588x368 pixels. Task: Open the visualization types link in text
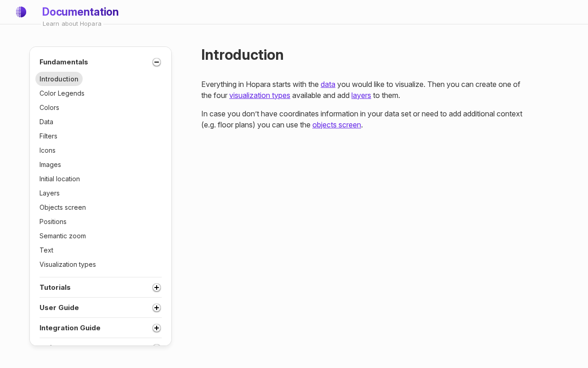[260, 95]
